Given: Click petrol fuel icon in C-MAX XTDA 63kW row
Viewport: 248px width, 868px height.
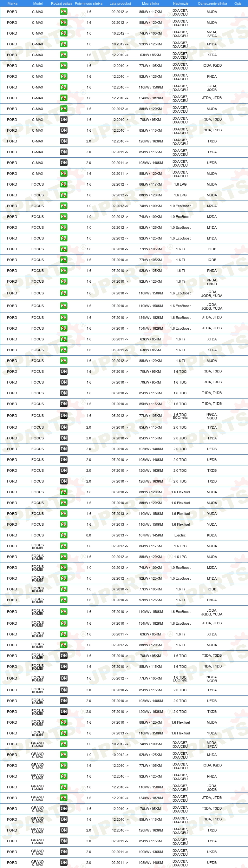Looking at the screenshot, I should [x=64, y=55].
